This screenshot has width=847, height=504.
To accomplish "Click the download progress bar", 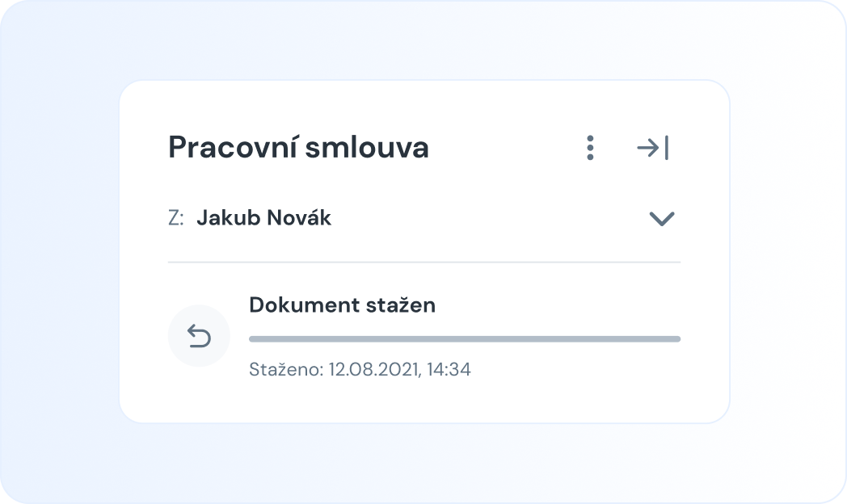I will (x=464, y=339).
